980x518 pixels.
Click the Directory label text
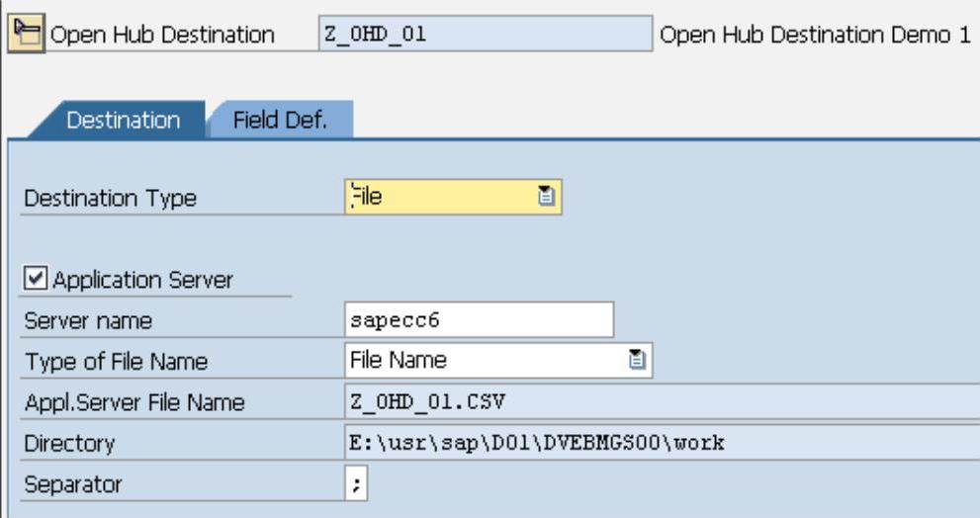(x=69, y=444)
